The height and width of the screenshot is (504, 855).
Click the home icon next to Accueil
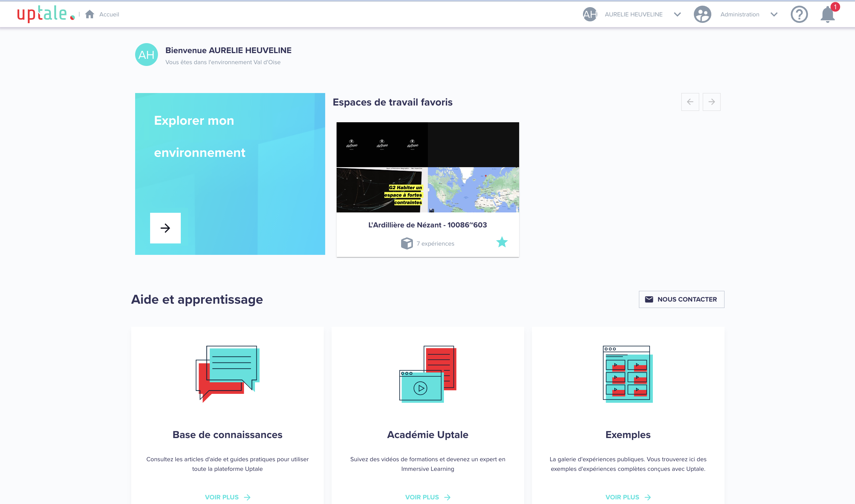[x=90, y=14]
